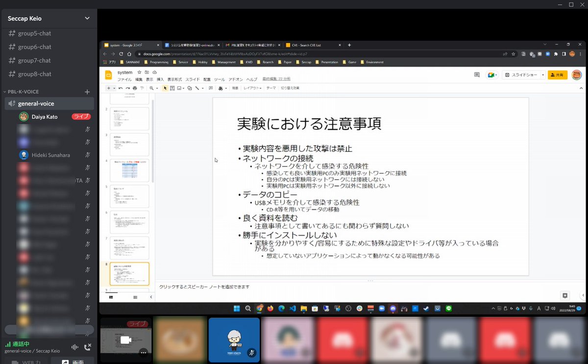Open LINE from the taskbar
The width and height of the screenshot is (588, 364).
click(449, 309)
